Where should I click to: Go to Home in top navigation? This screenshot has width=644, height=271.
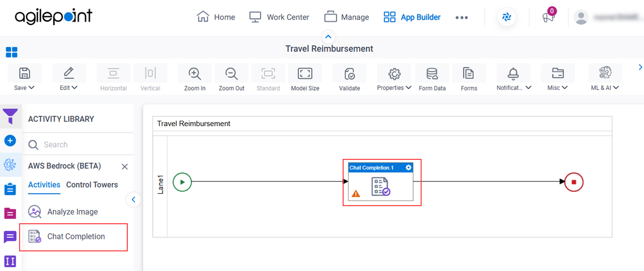(216, 17)
